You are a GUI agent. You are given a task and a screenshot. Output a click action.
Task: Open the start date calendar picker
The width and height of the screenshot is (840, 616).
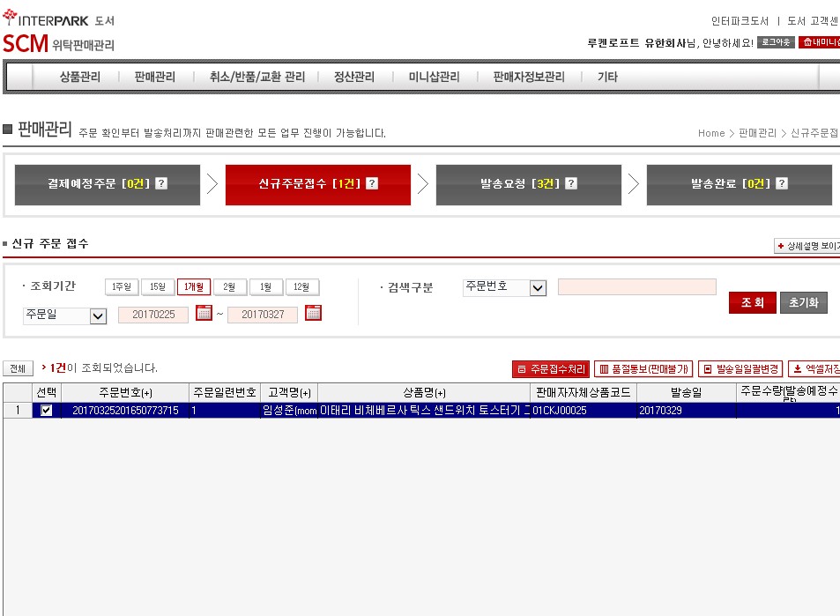(x=204, y=313)
